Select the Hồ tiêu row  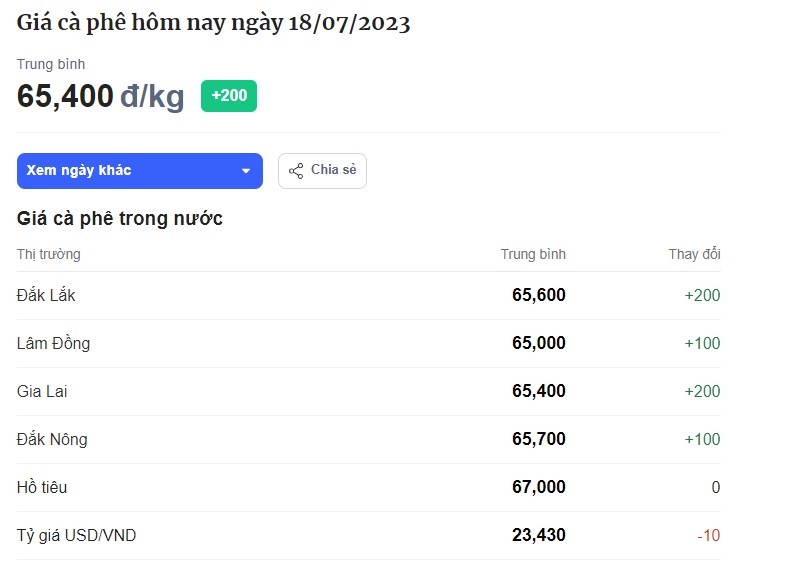click(369, 487)
